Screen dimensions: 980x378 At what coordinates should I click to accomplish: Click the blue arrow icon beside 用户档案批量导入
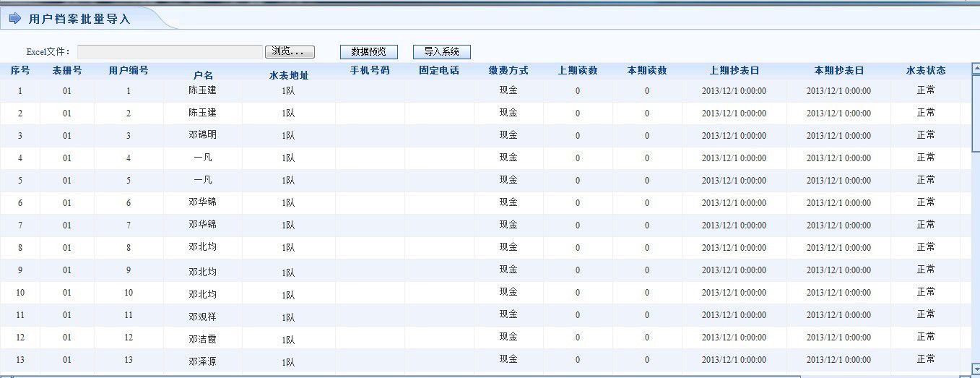click(x=14, y=19)
